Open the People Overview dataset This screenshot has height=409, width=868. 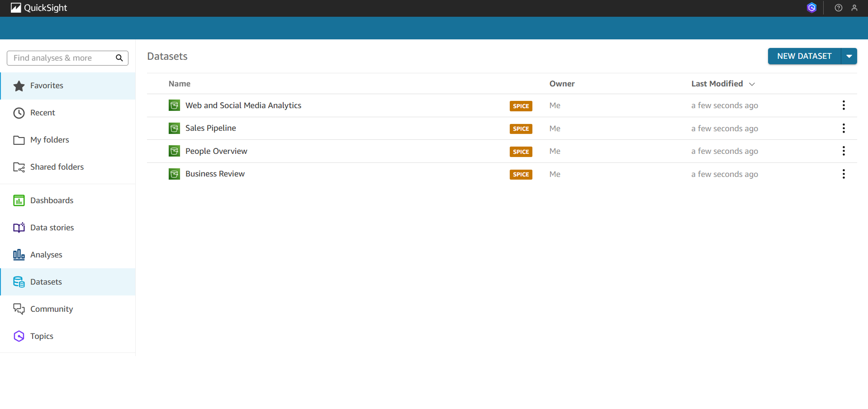(216, 151)
